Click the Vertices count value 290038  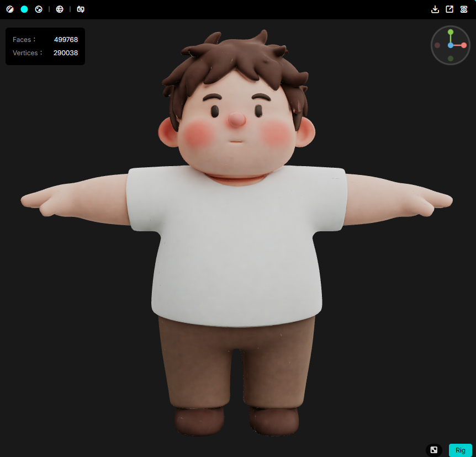click(66, 53)
